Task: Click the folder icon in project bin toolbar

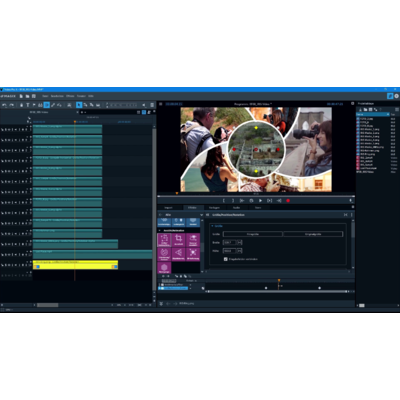Action: (365, 109)
